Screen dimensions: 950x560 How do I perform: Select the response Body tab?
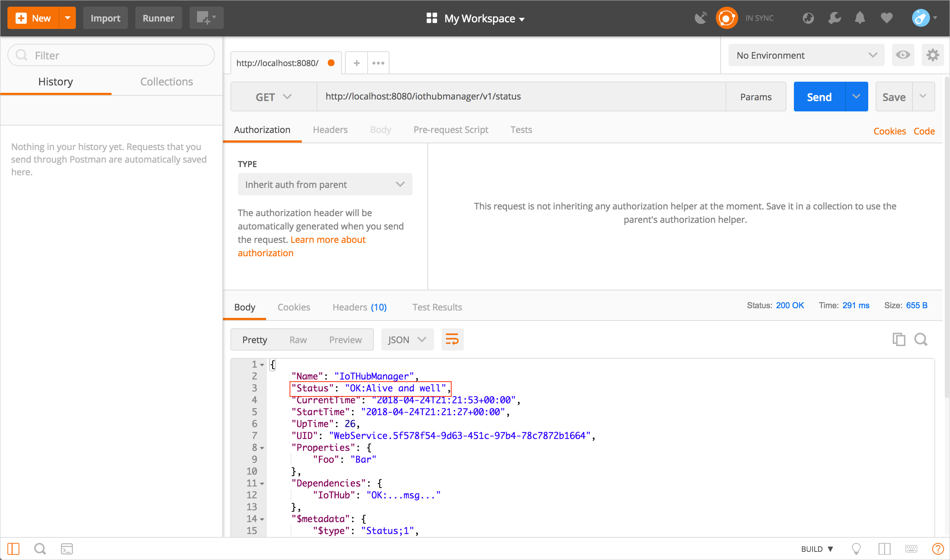tap(245, 307)
